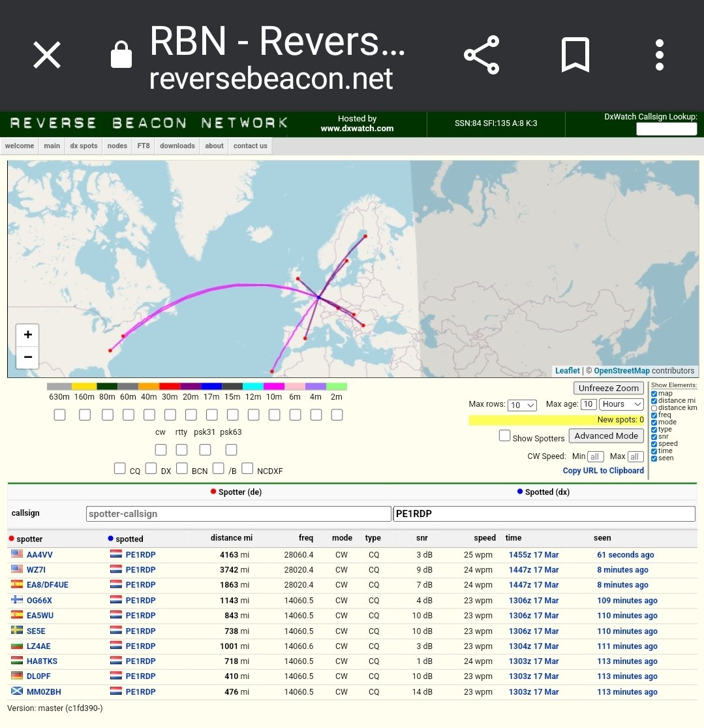Click the red spotter marker over Finland

pyautogui.click(x=365, y=236)
